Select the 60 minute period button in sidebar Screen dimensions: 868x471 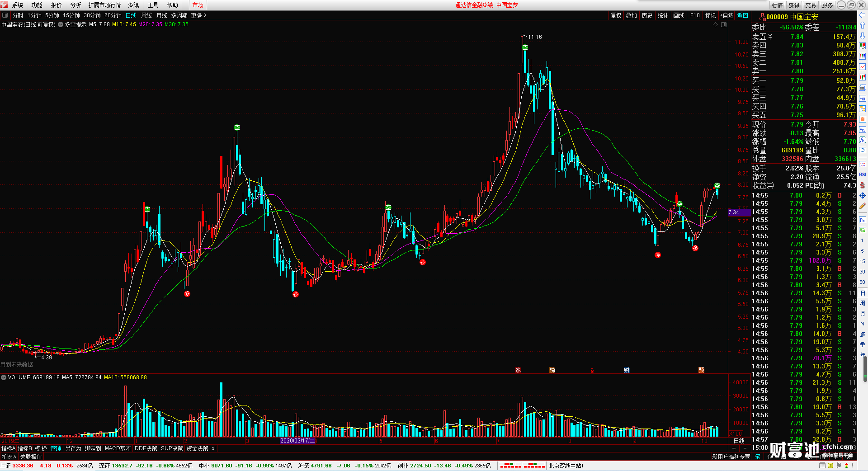click(x=863, y=282)
